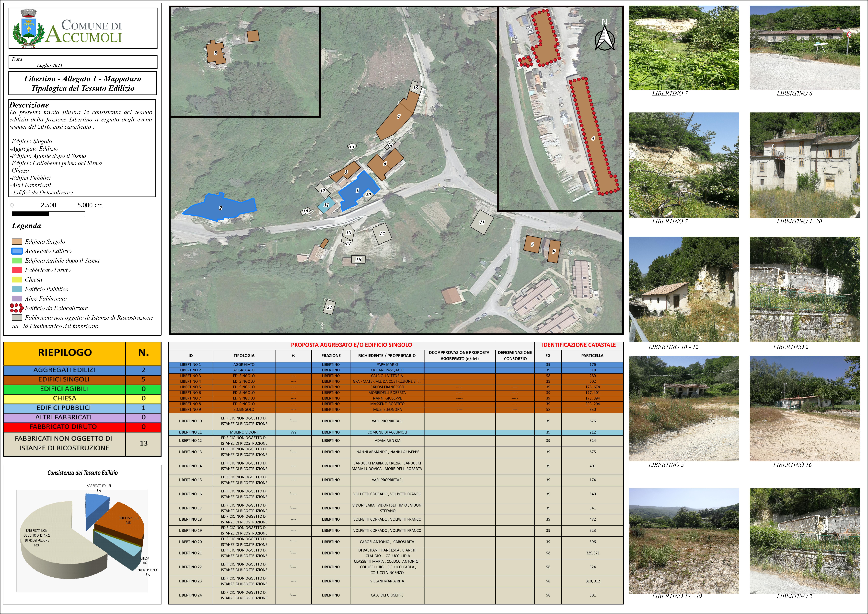Click the PARTICELLA column header
Image resolution: width=868 pixels, height=614 pixels.
click(x=592, y=356)
